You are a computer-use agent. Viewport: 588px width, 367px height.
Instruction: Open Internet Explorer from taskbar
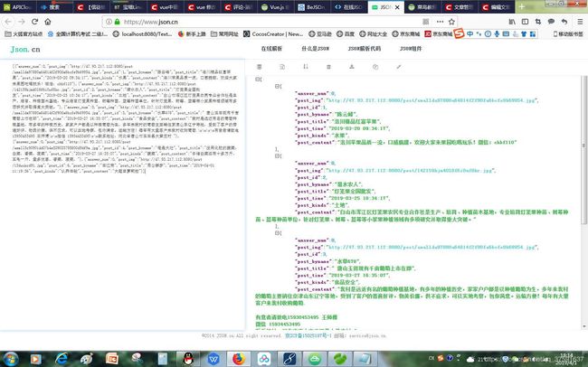tap(62, 359)
